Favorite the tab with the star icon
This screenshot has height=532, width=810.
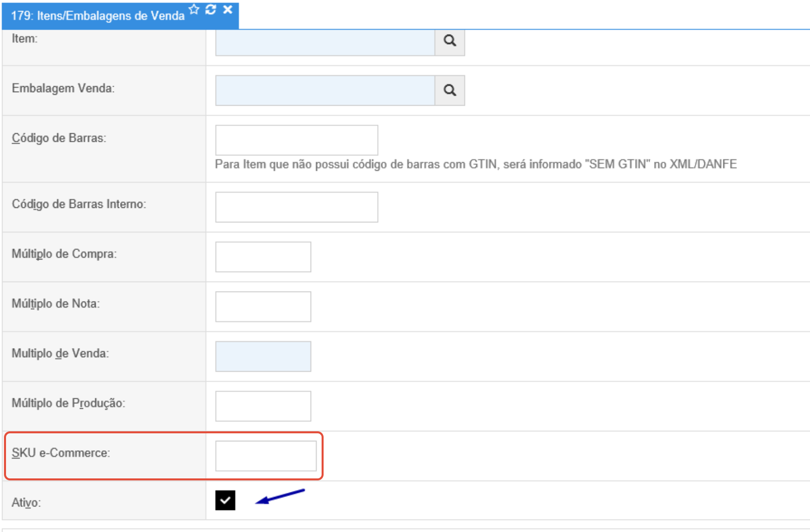pos(194,10)
